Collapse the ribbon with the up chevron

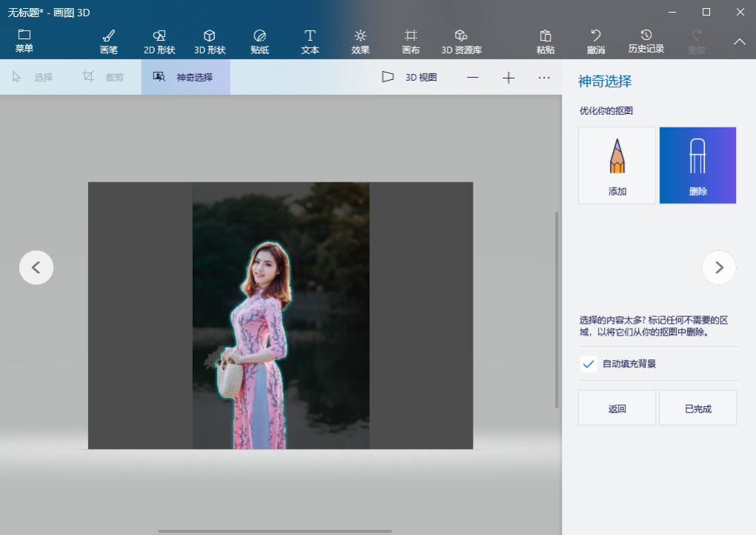[x=740, y=42]
